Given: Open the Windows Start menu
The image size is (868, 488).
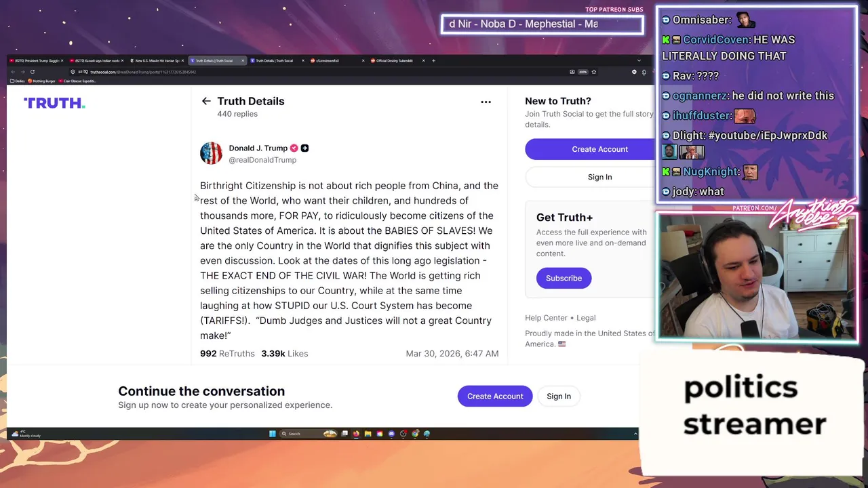Looking at the screenshot, I should click(x=273, y=434).
